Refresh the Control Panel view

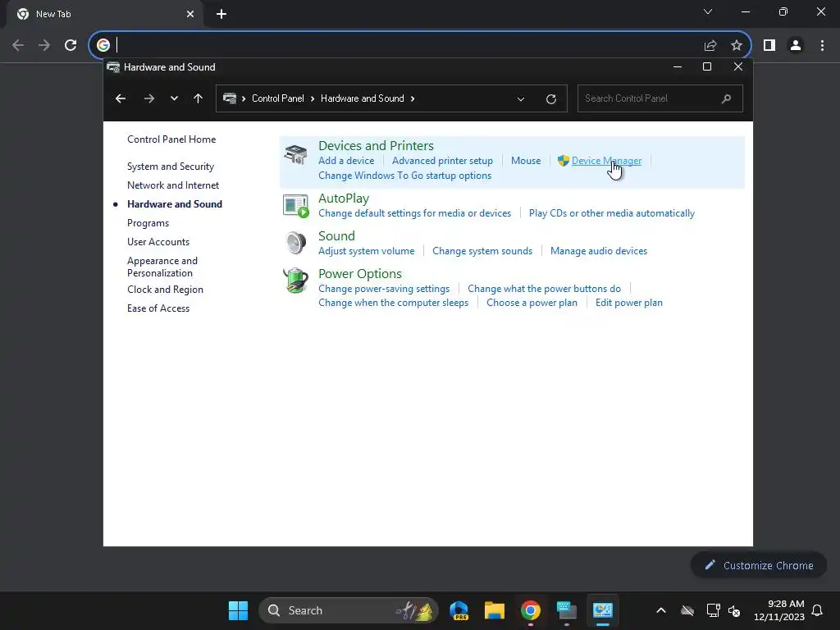tap(550, 99)
